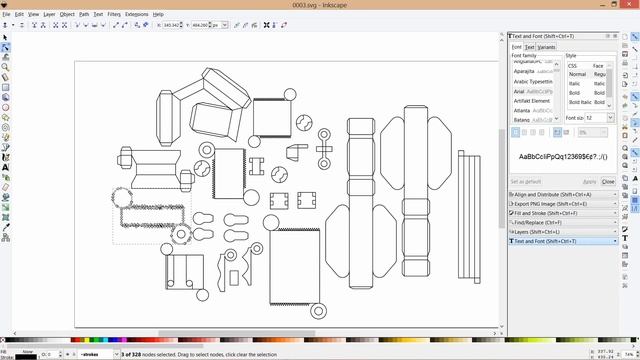640x360 pixels.
Task: Select the Tweak tool
Action: click(5, 57)
